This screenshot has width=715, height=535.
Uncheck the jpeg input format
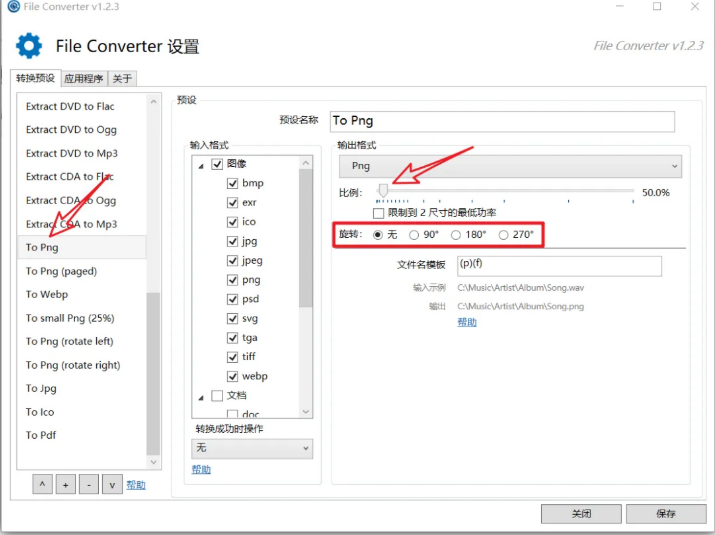(233, 260)
